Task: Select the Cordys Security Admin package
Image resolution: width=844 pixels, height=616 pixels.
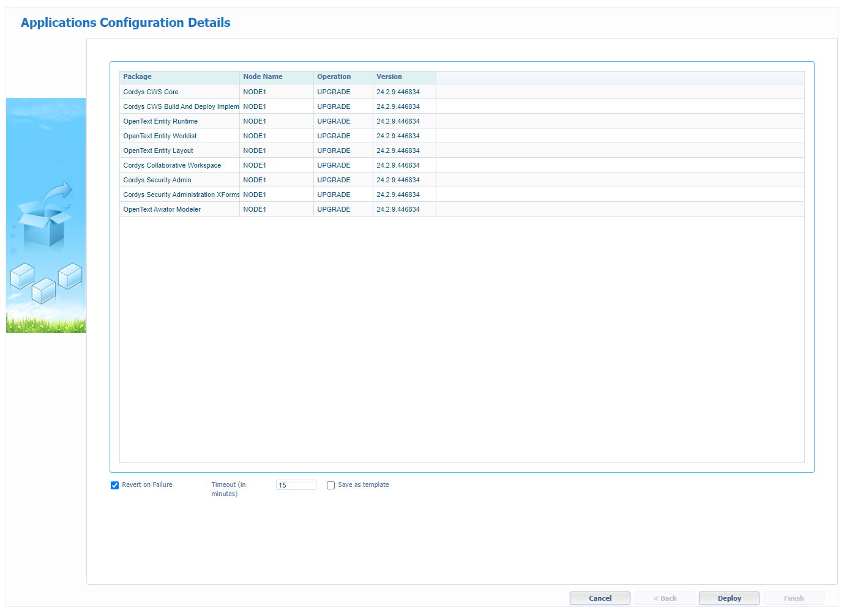Action: (x=157, y=180)
